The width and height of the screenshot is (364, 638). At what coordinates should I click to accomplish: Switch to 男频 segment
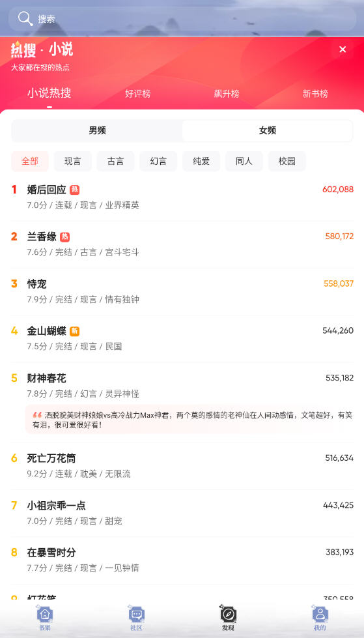pyautogui.click(x=97, y=130)
